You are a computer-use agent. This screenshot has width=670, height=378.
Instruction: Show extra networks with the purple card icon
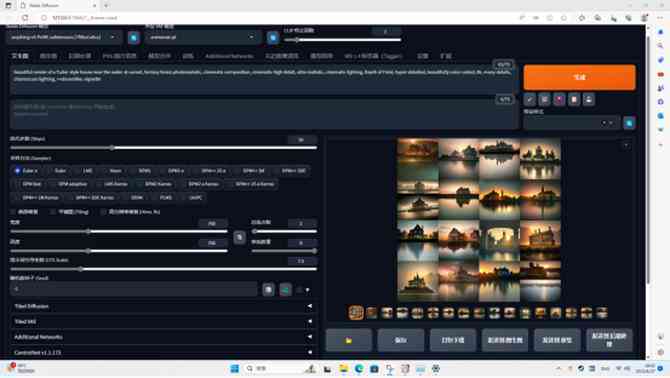coord(559,100)
